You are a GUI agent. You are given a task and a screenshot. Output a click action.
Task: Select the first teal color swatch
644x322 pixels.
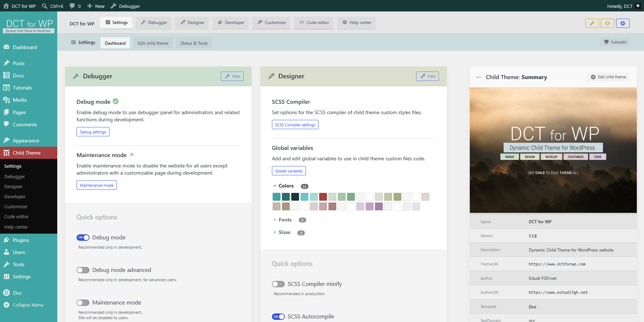tap(277, 197)
